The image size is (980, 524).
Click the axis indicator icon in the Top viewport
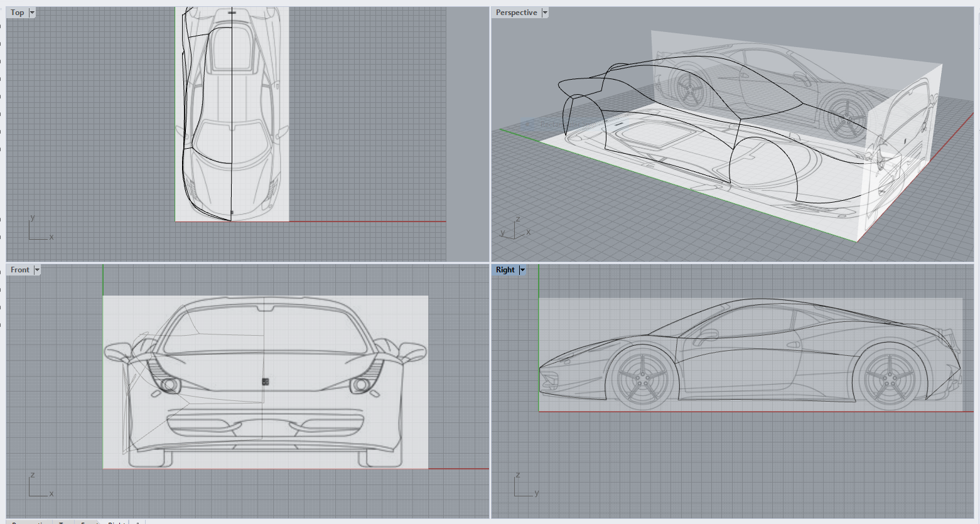[38, 228]
